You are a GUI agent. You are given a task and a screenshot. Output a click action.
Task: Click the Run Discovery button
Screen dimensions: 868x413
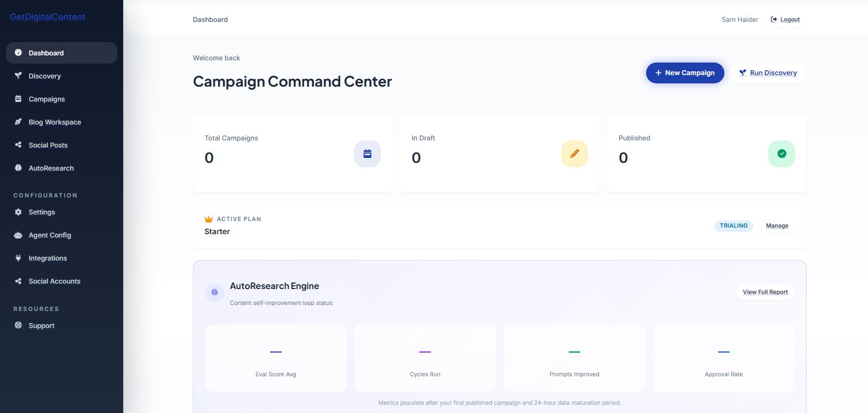tap(768, 72)
